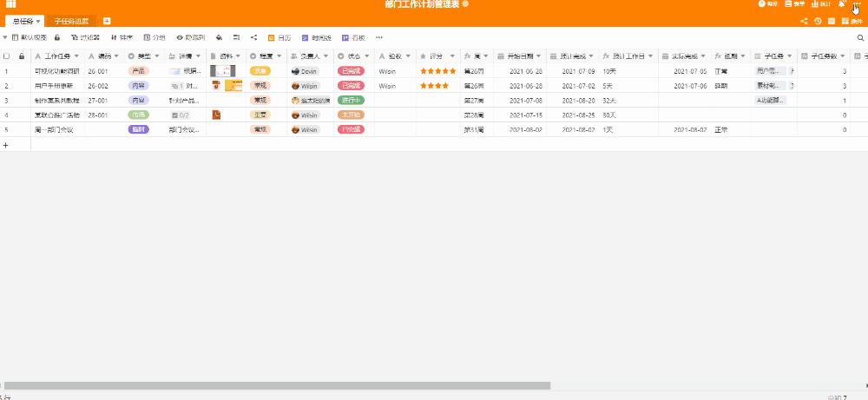Screen dimensions: 868x400
Task: Switch to the 子任务进度 tab
Action: click(x=70, y=21)
